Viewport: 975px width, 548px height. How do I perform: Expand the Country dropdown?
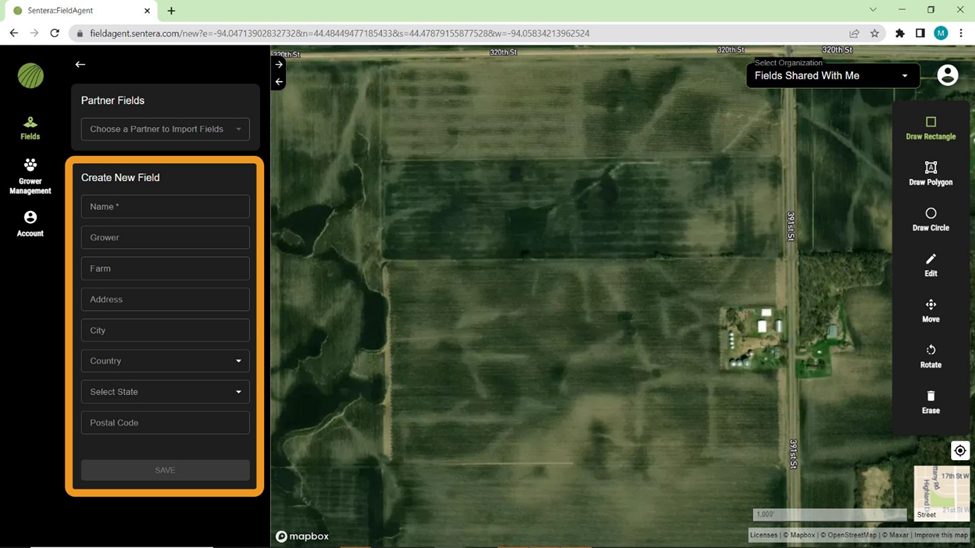pyautogui.click(x=165, y=361)
